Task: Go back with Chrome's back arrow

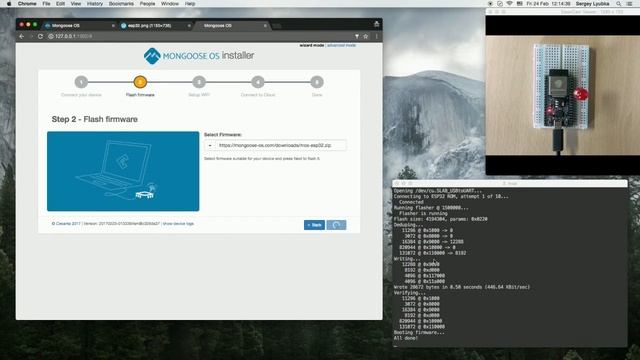Action: (22, 36)
